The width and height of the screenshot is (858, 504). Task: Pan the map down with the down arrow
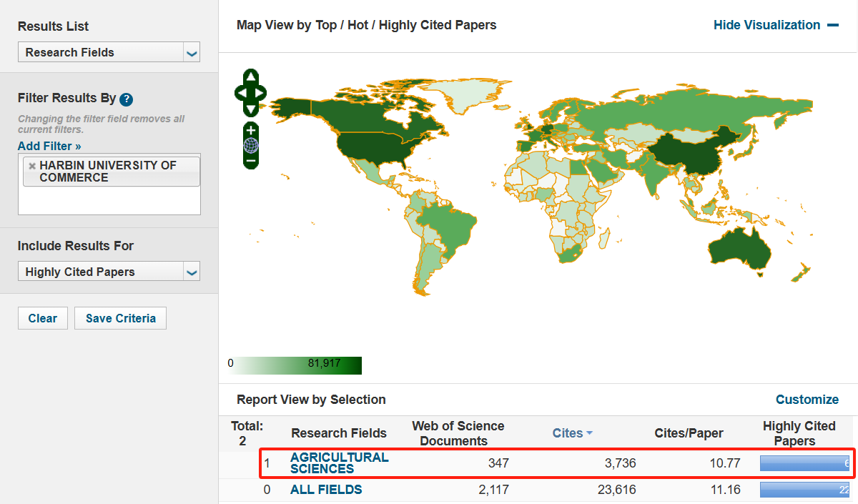tap(250, 109)
